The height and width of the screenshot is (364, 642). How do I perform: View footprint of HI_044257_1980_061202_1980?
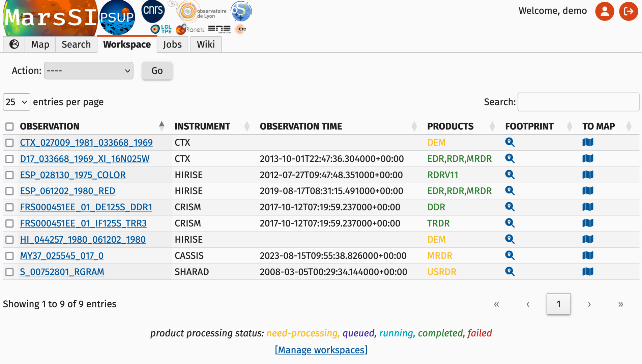coord(509,239)
